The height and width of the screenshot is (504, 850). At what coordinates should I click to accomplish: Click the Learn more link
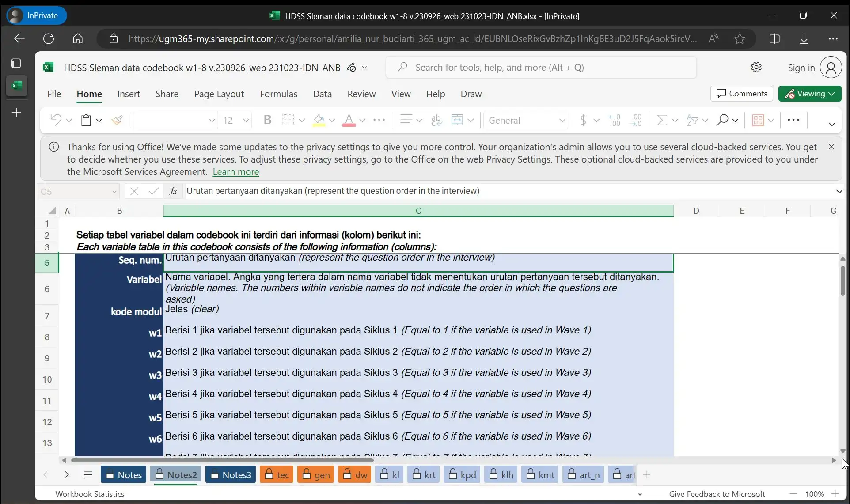tap(235, 172)
